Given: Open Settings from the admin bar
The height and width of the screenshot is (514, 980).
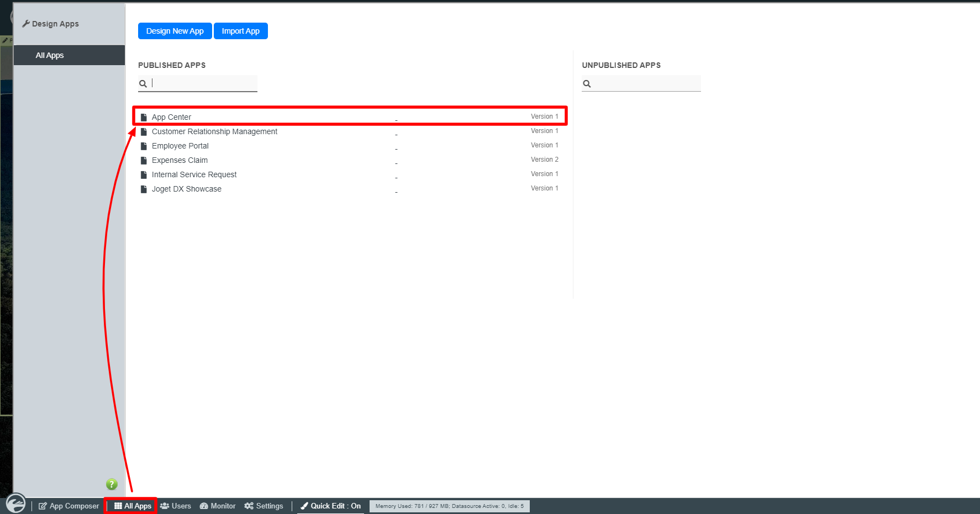Looking at the screenshot, I should coord(264,506).
